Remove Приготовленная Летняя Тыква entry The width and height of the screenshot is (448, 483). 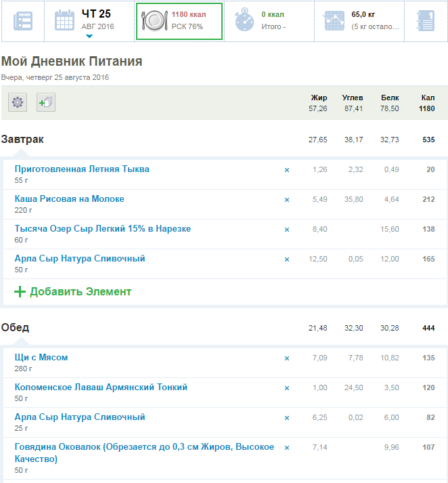point(286,170)
